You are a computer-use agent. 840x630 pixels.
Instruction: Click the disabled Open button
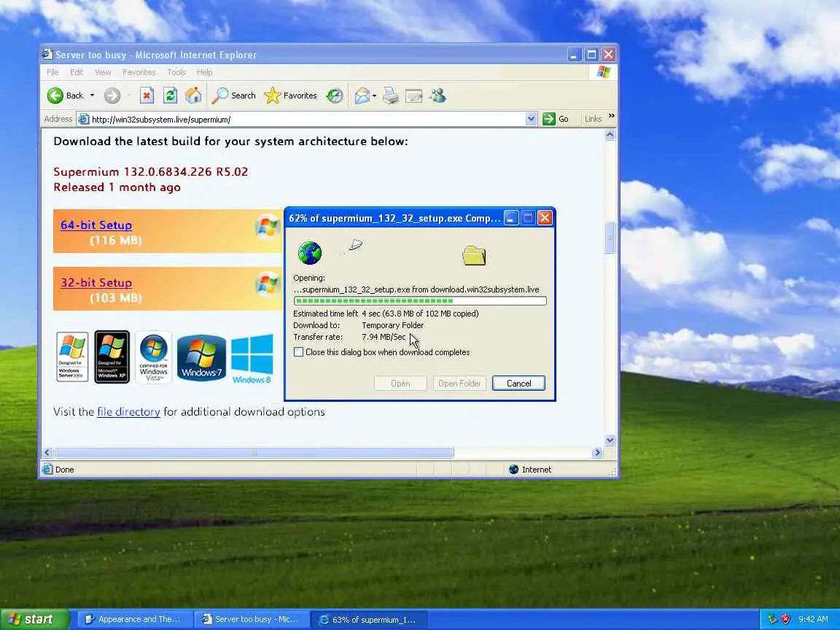pyautogui.click(x=400, y=383)
